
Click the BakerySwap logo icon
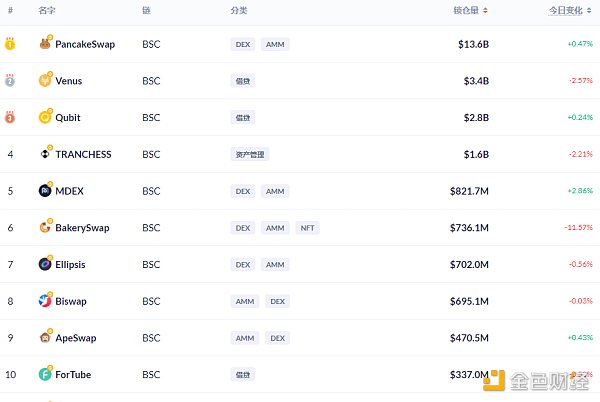point(45,227)
